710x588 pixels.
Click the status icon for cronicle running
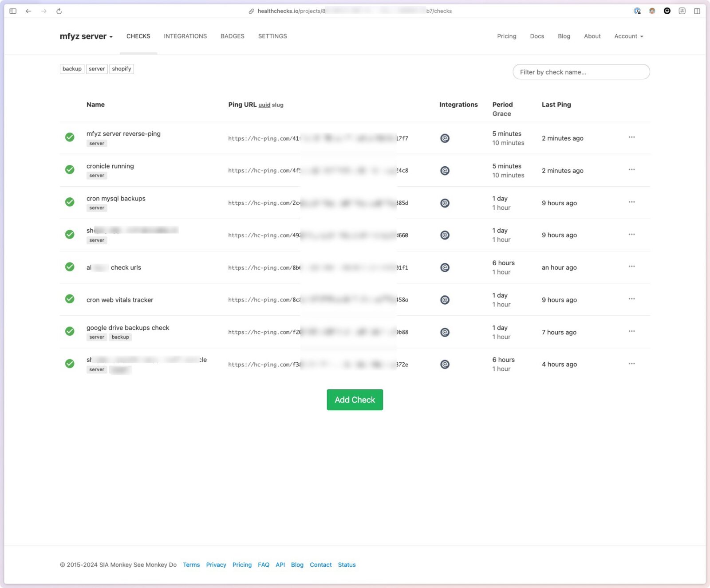point(70,170)
